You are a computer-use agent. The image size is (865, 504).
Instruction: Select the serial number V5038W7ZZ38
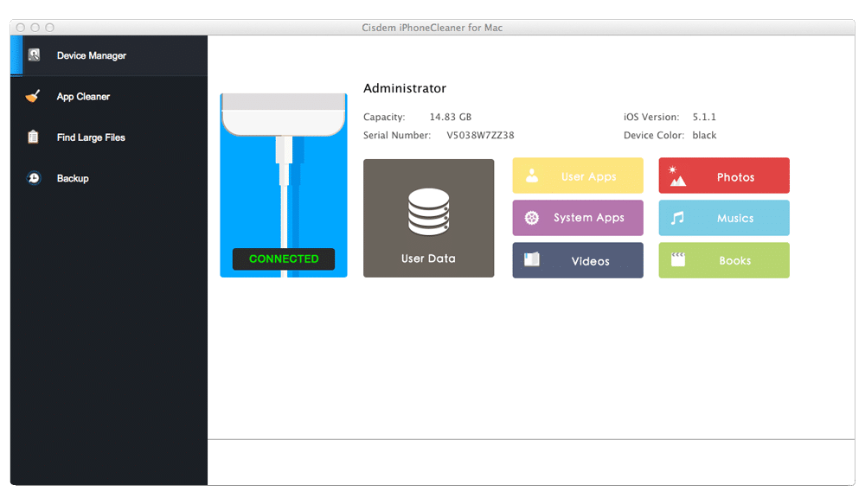[480, 135]
